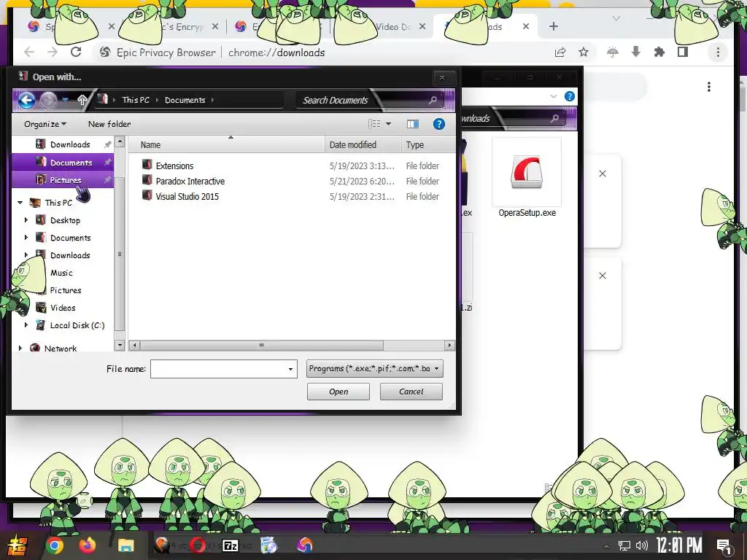Click the up-one-level arrow in dialog
The image size is (747, 560).
pyautogui.click(x=82, y=100)
